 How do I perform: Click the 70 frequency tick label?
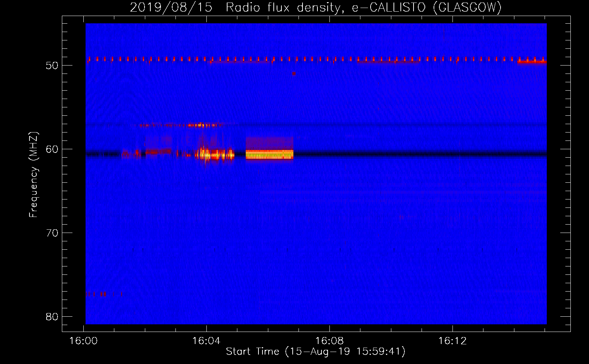[x=52, y=233]
